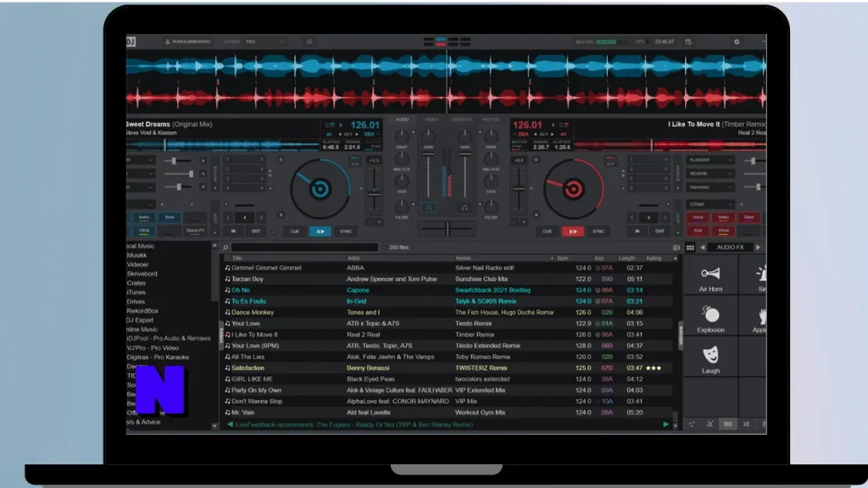The image size is (868, 488).
Task: Click the crossfader slider
Action: (x=447, y=228)
